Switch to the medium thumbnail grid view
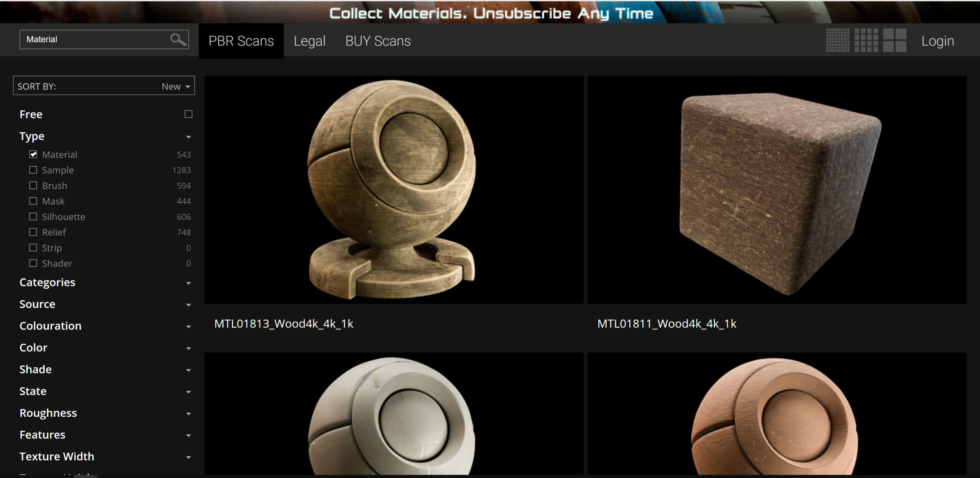 tap(866, 40)
